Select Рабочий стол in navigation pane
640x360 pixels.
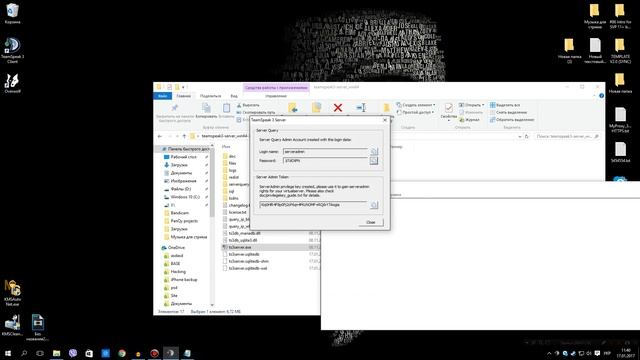point(183,157)
